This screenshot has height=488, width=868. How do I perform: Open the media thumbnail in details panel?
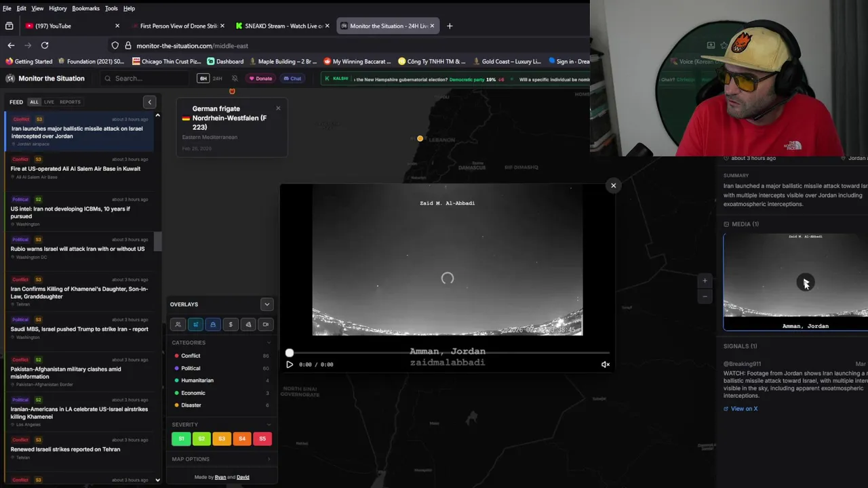click(795, 282)
